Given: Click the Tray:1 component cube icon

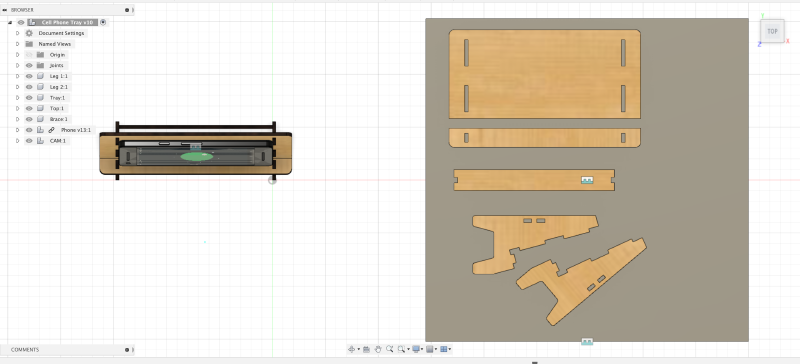Looking at the screenshot, I should [40, 98].
